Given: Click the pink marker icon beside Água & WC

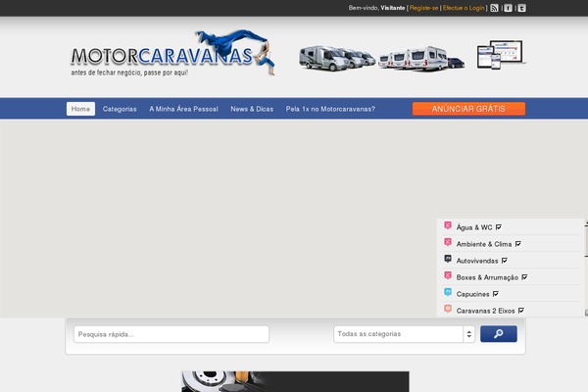Looking at the screenshot, I should click(448, 225).
